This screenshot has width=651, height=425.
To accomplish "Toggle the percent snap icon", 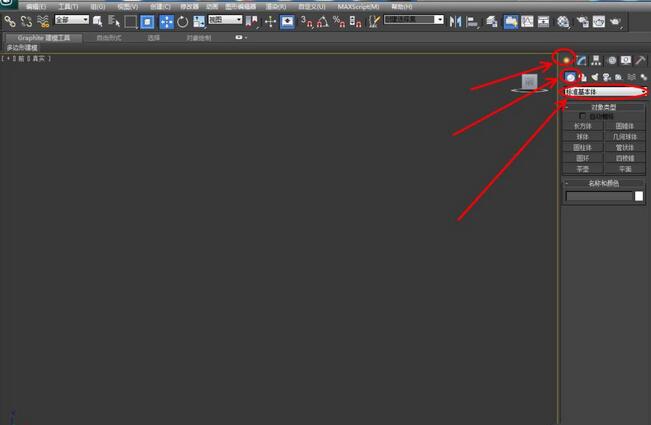I will [338, 21].
